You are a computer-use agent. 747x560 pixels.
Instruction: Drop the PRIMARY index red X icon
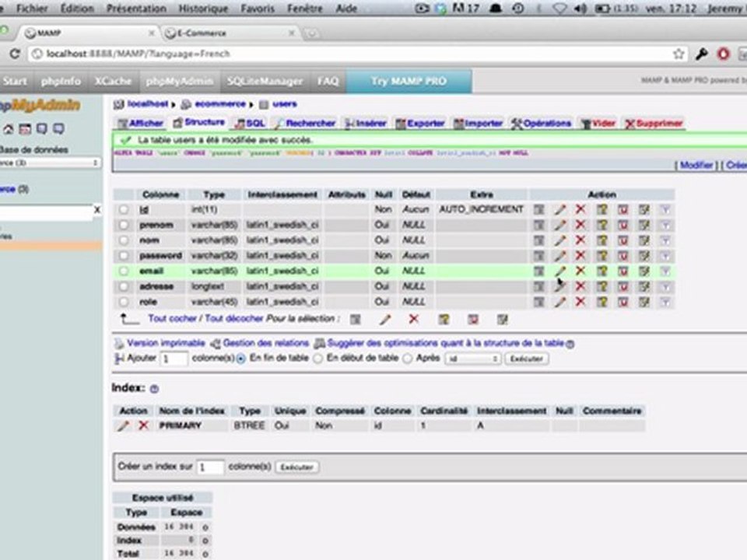(x=143, y=425)
